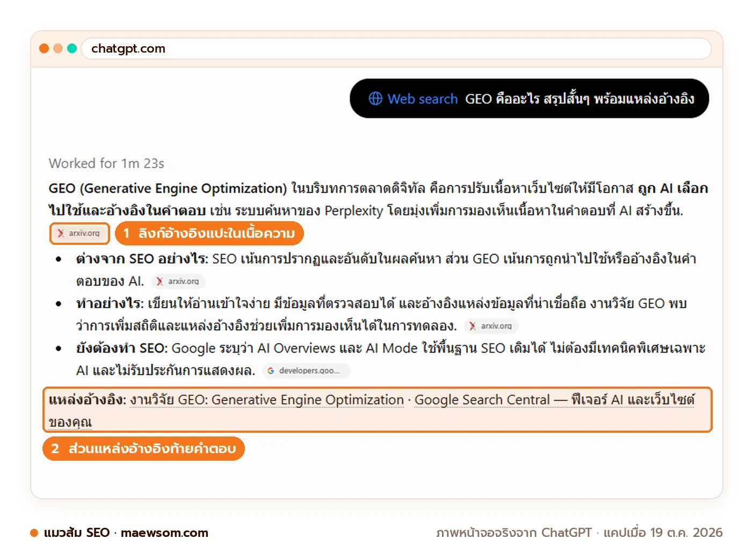Click the orange window dot in browser header

pyautogui.click(x=44, y=49)
